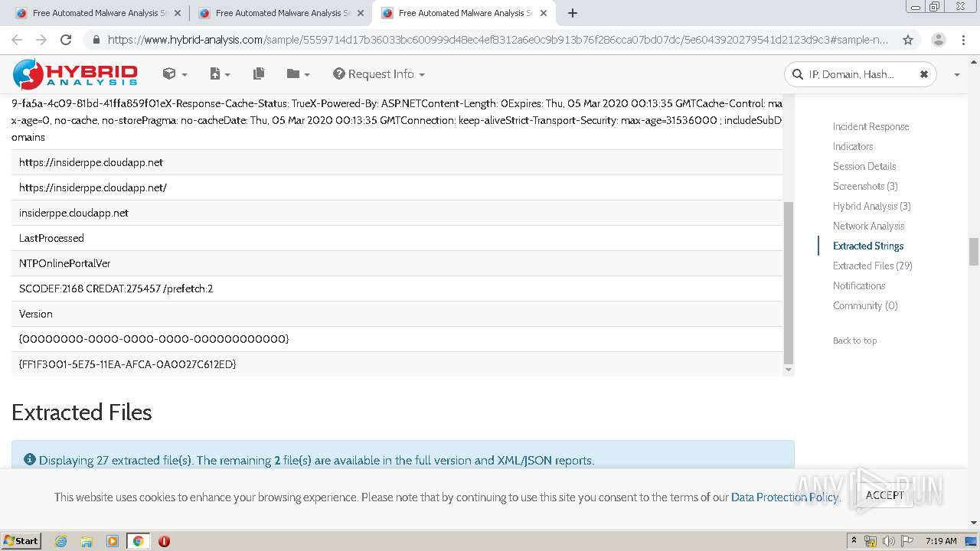Select the insiderppe.cloudapp.net string row
The image size is (980, 551).
click(x=397, y=213)
